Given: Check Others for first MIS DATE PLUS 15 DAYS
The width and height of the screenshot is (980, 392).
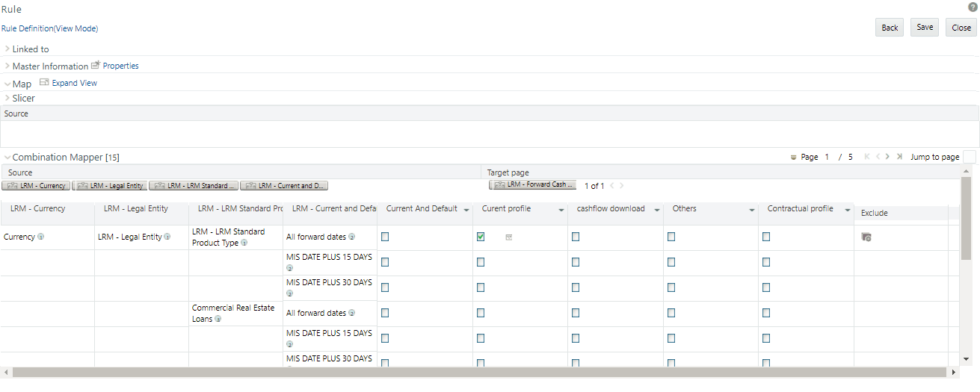Looking at the screenshot, I should (671, 262).
